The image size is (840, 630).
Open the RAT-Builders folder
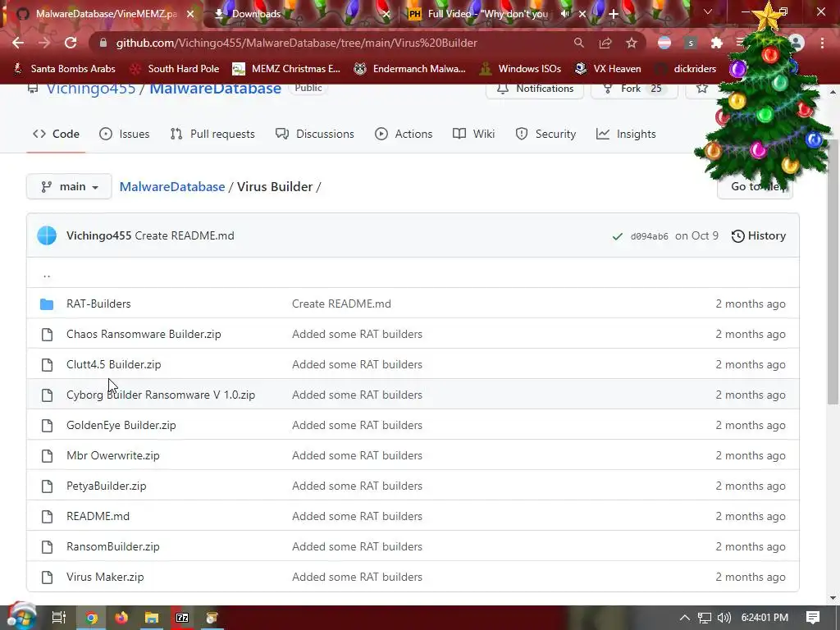[98, 304]
